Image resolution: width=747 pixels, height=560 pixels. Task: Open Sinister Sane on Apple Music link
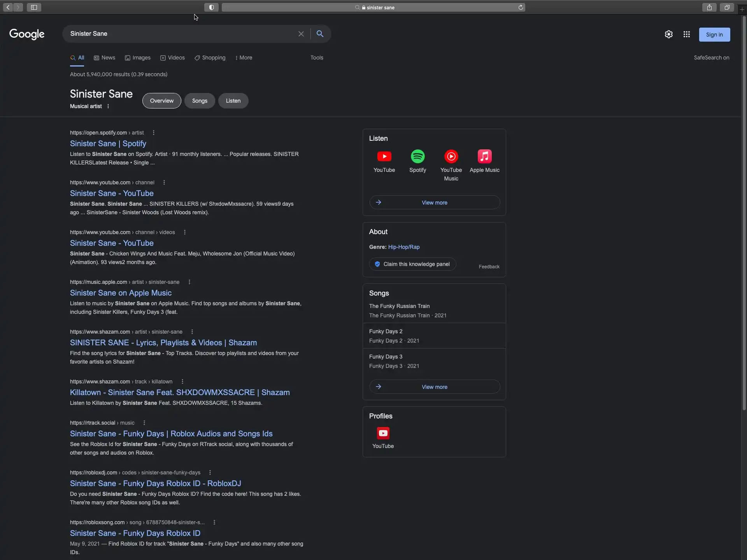point(121,293)
